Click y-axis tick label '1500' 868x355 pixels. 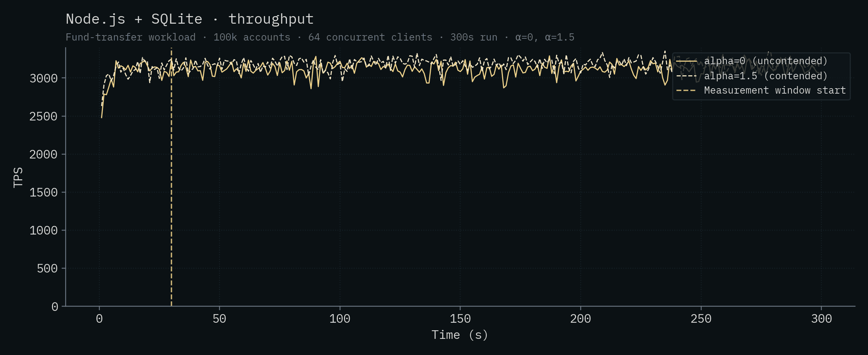point(43,192)
